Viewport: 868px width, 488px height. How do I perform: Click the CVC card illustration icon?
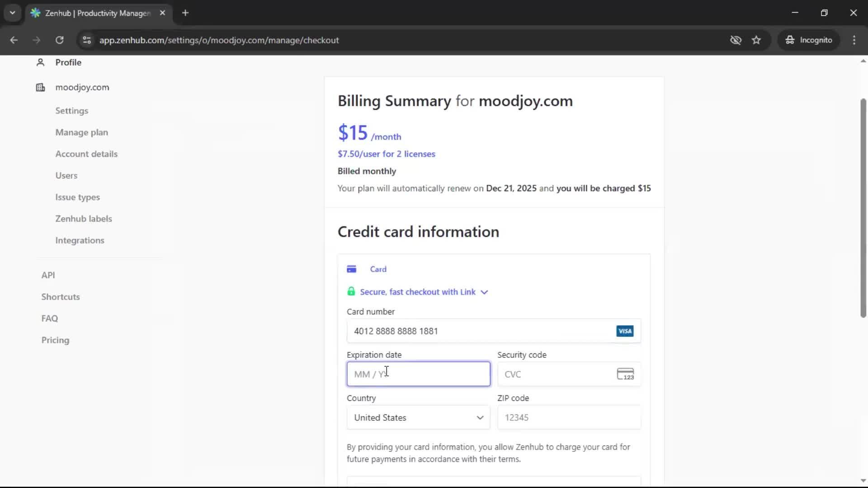point(625,374)
